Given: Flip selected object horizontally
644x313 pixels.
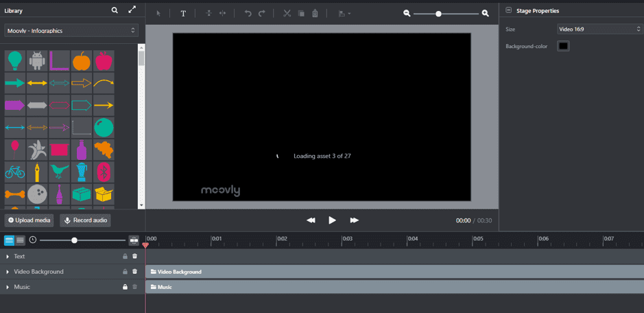Looking at the screenshot, I should [223, 14].
